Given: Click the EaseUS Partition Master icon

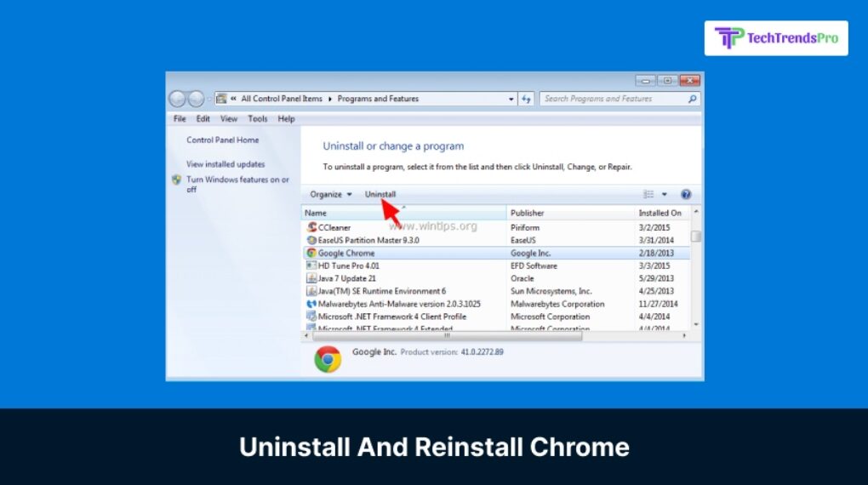Looking at the screenshot, I should point(311,240).
